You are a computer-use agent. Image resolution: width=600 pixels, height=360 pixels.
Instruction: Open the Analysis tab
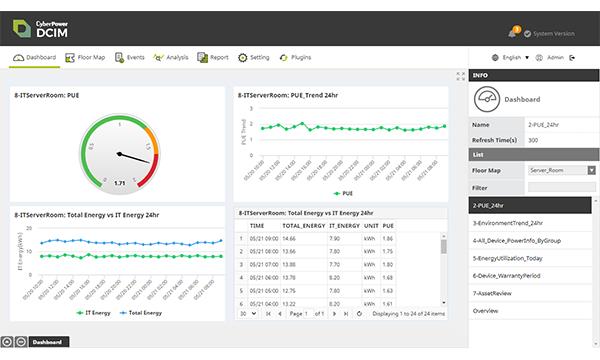[171, 57]
